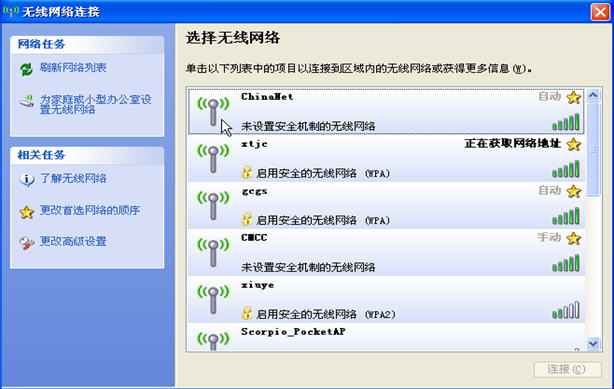
Task: Click the 网络任务 panel header
Action: [x=87, y=44]
